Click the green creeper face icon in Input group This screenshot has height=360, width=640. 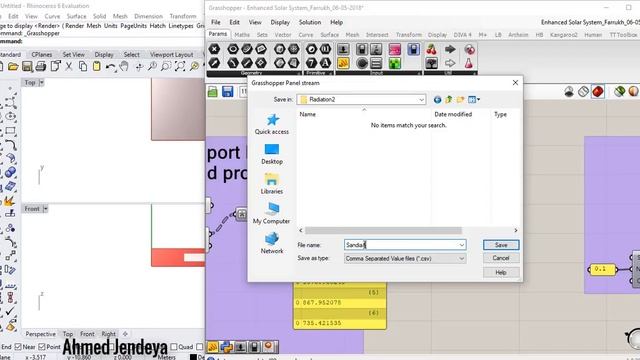(x=395, y=63)
